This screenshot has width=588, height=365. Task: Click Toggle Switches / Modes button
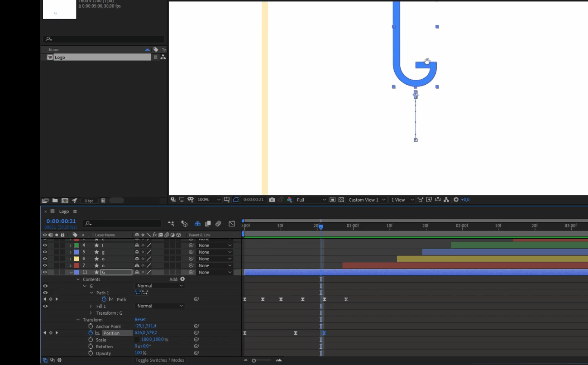coord(160,360)
